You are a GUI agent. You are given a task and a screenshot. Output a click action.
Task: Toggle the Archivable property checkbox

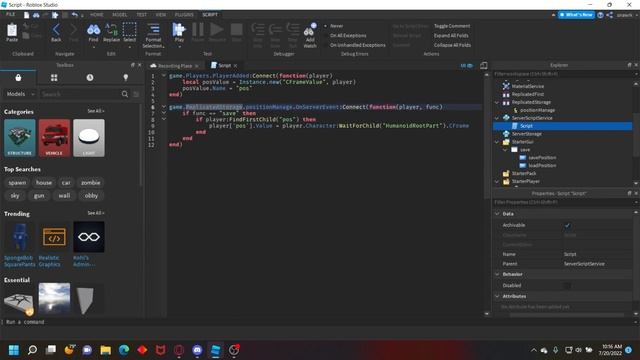tap(567, 225)
